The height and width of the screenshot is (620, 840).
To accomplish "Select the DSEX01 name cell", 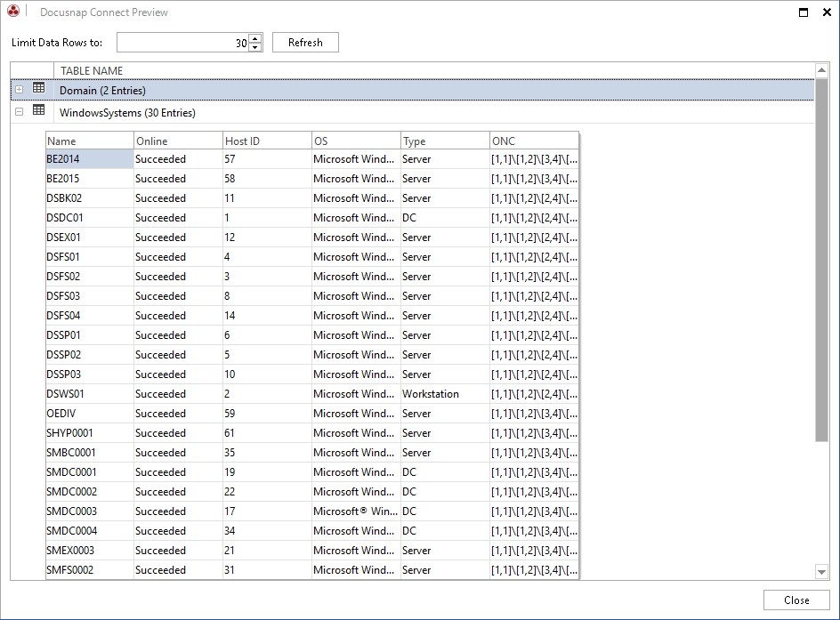I will (x=90, y=238).
